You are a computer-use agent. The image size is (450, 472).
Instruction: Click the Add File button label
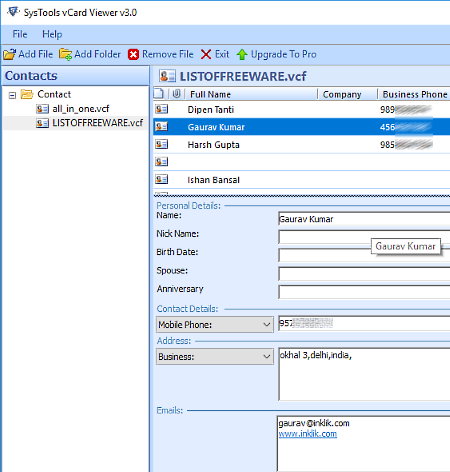click(x=36, y=54)
